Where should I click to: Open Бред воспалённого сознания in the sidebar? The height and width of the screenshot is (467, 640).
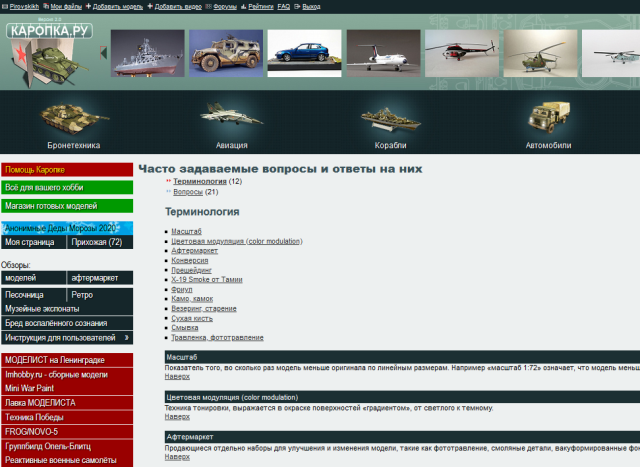coord(67,323)
